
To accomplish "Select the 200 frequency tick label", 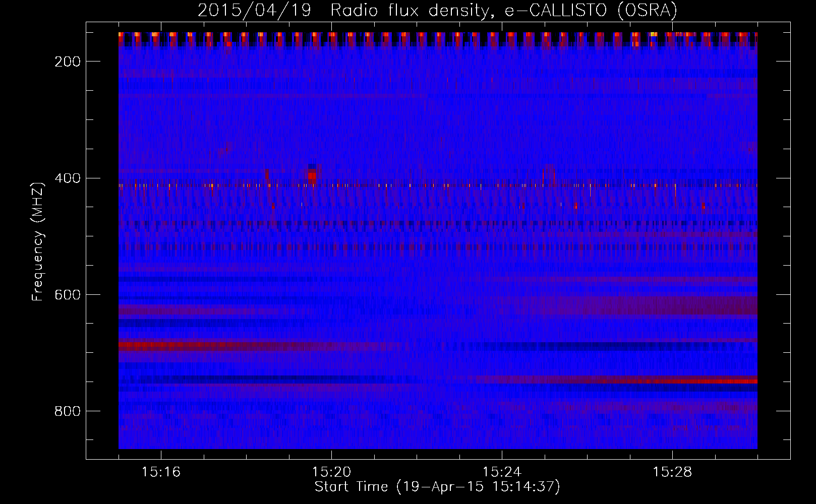I will coord(68,61).
